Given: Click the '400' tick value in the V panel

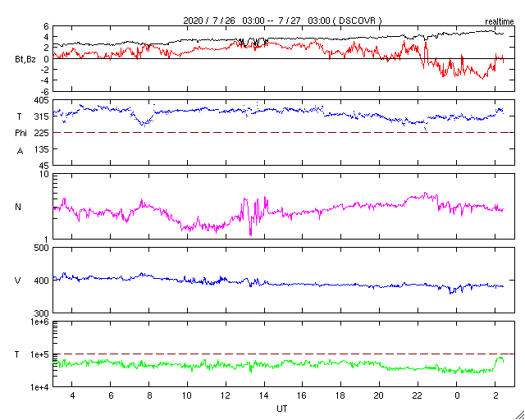Looking at the screenshot, I should (42, 281).
